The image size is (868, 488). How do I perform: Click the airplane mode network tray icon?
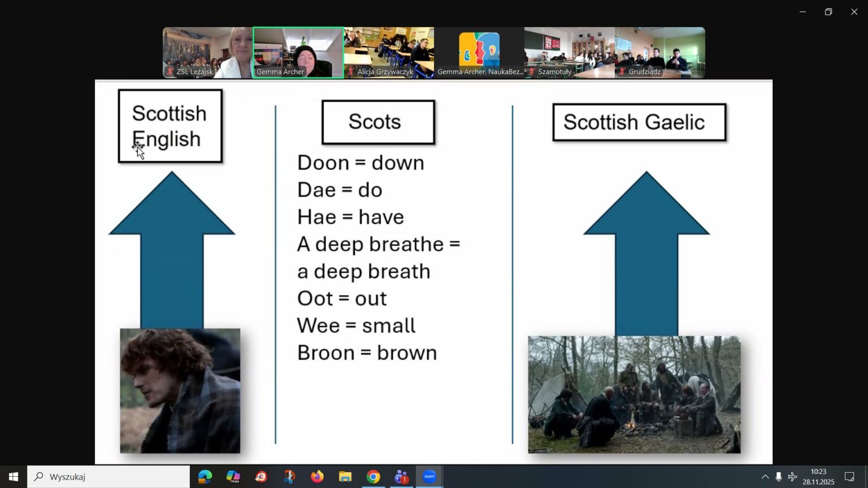point(792,477)
